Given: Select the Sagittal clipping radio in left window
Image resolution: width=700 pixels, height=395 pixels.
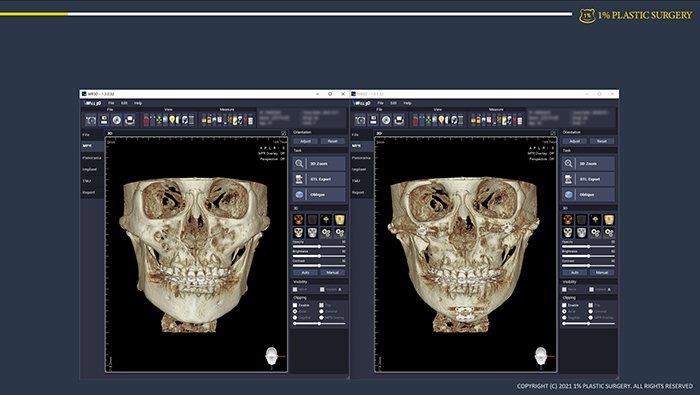Looking at the screenshot, I should pos(295,318).
